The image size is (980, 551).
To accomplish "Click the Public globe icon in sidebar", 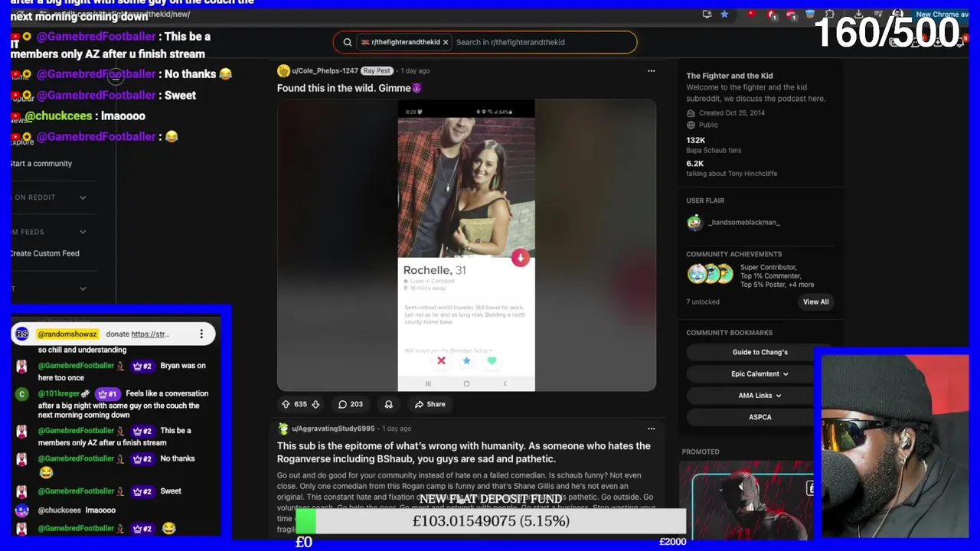I will tap(691, 125).
